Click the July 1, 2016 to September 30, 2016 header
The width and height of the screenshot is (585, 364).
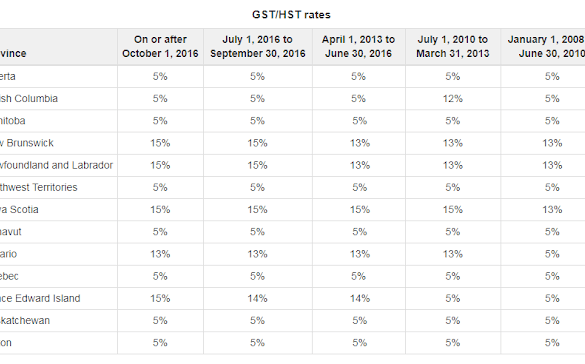click(x=258, y=47)
